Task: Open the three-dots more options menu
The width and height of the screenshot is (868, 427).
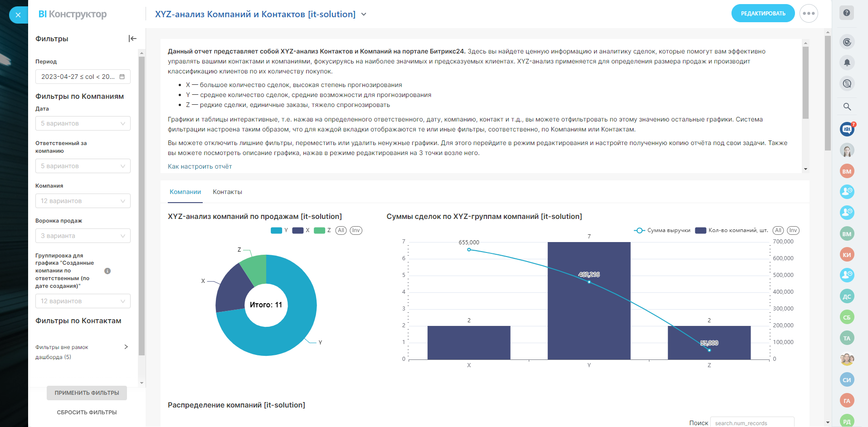Action: coord(809,13)
